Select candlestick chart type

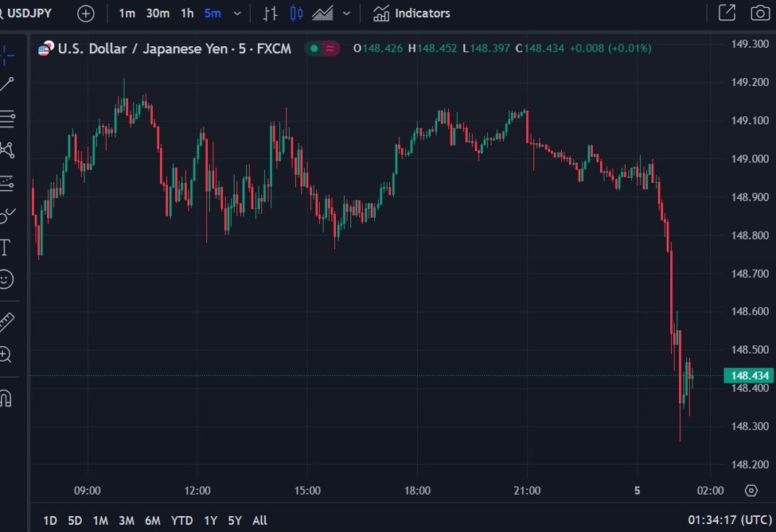click(297, 14)
